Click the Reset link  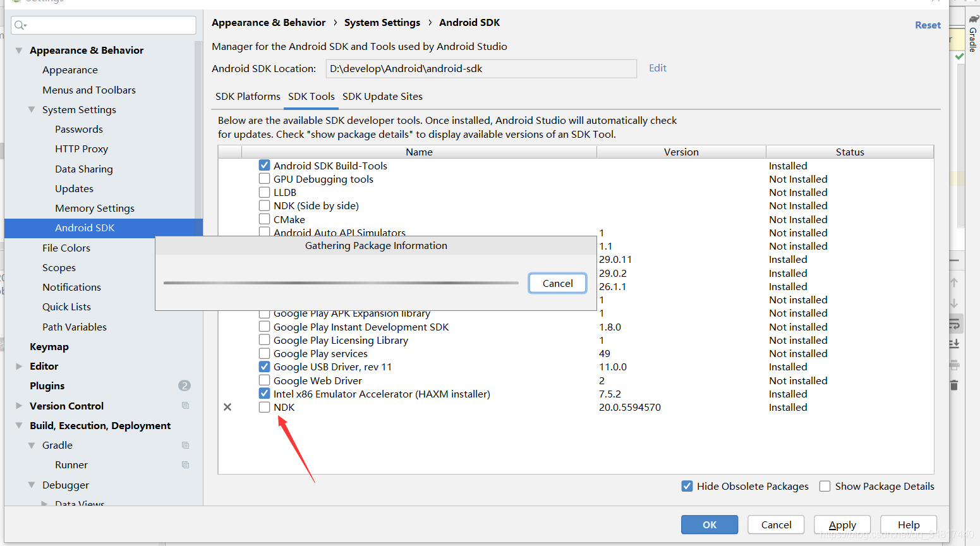[x=928, y=25]
